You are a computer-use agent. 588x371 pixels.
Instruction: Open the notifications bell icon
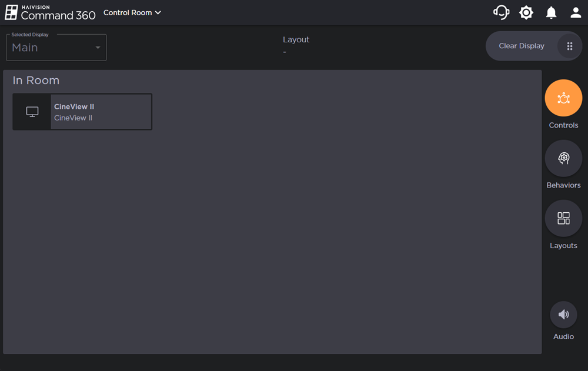pos(551,12)
